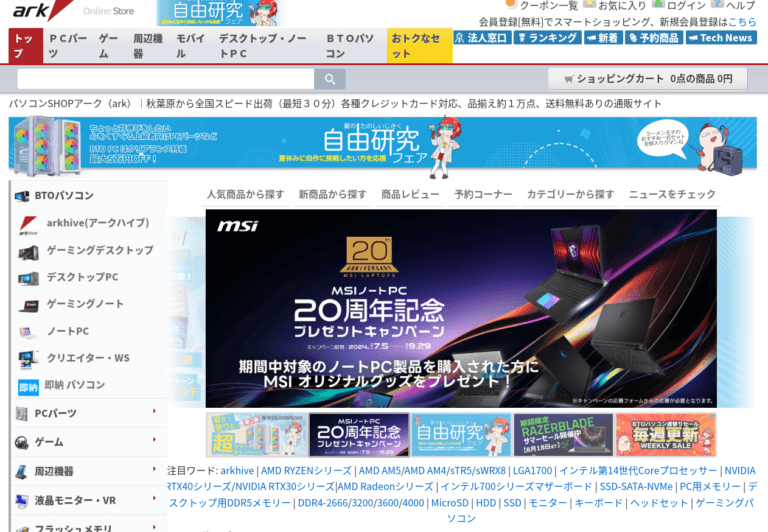Click the ランキング button
Image resolution: width=768 pixels, height=532 pixels.
(x=547, y=38)
